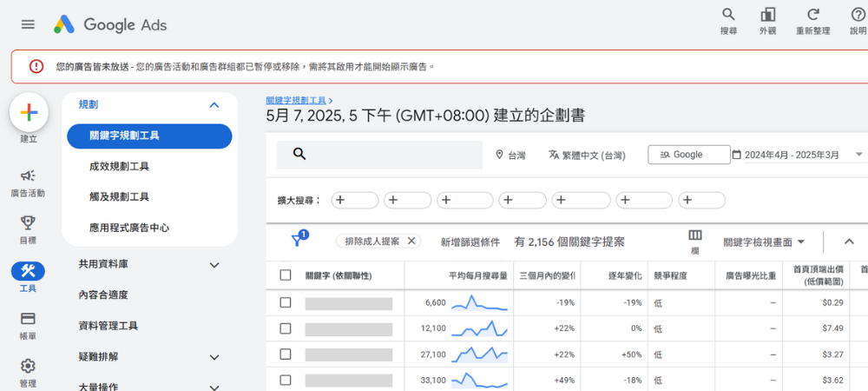Click 新增篩選條件 to add filter
Screen dimensions: 868x391
tap(470, 242)
